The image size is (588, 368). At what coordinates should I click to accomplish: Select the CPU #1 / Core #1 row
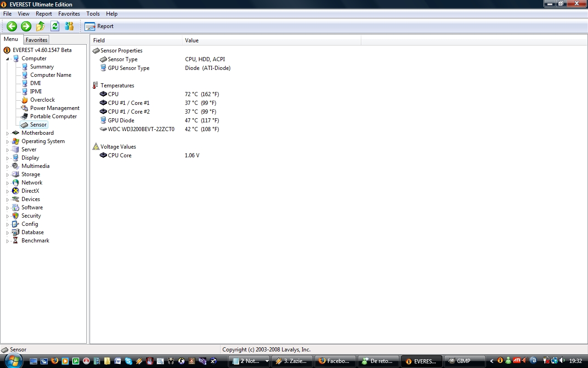(158, 103)
